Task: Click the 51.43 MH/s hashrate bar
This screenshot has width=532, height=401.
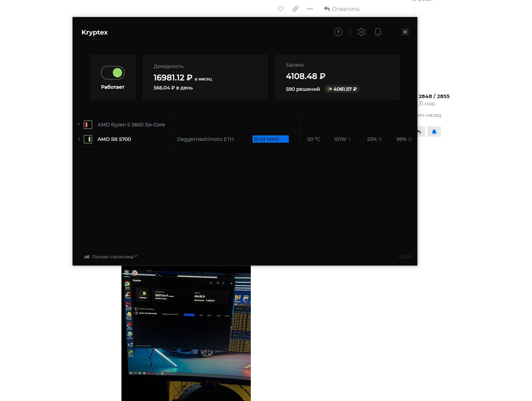Action: tap(270, 139)
